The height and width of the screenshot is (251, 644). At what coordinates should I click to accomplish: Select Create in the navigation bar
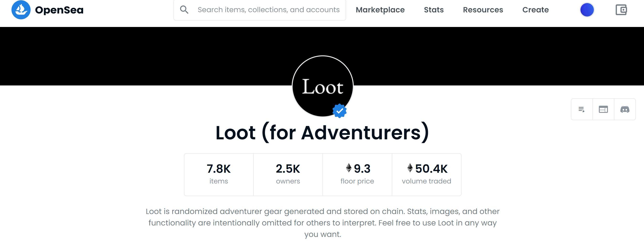536,10
